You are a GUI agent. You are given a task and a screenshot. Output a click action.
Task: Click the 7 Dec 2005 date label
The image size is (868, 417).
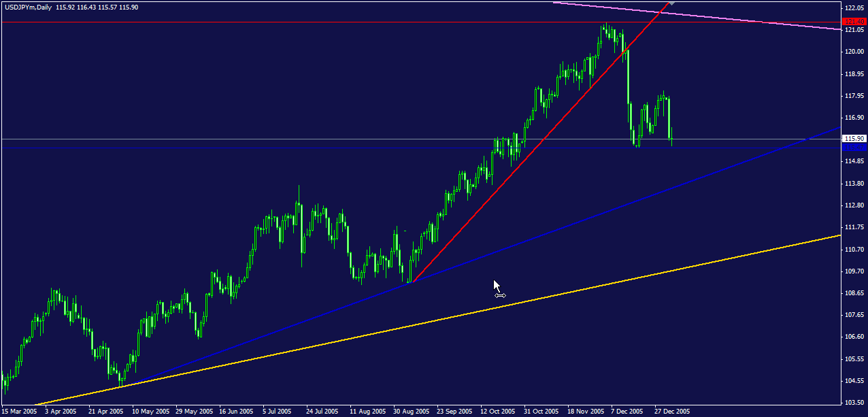click(x=626, y=412)
